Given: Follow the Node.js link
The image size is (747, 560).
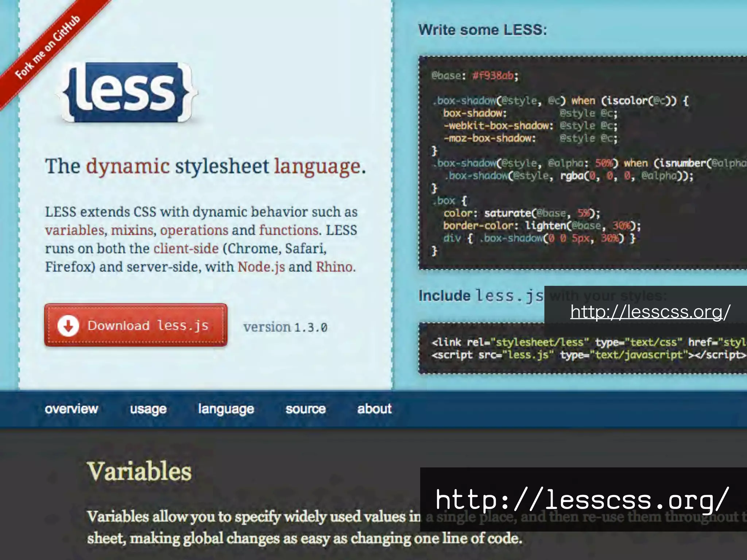Looking at the screenshot, I should (x=261, y=267).
